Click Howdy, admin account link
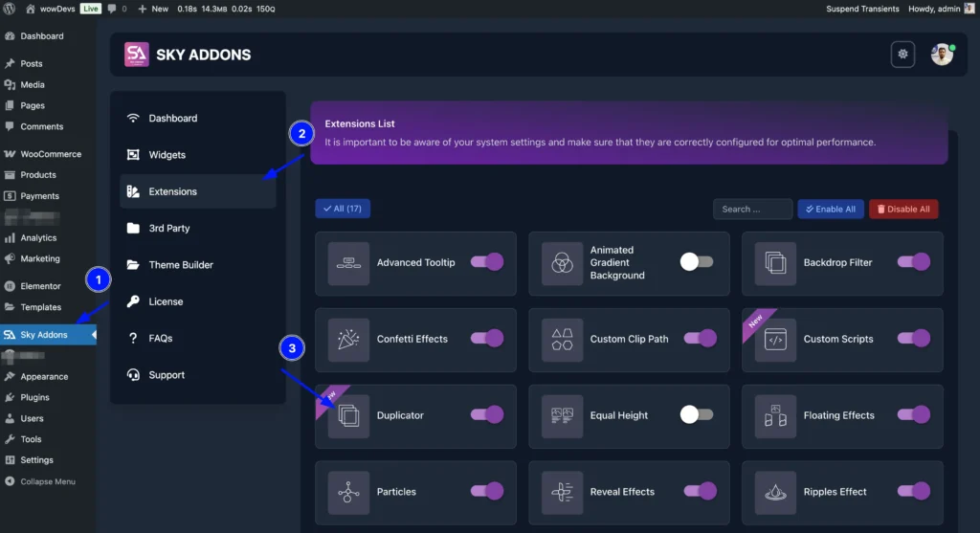 pos(942,9)
